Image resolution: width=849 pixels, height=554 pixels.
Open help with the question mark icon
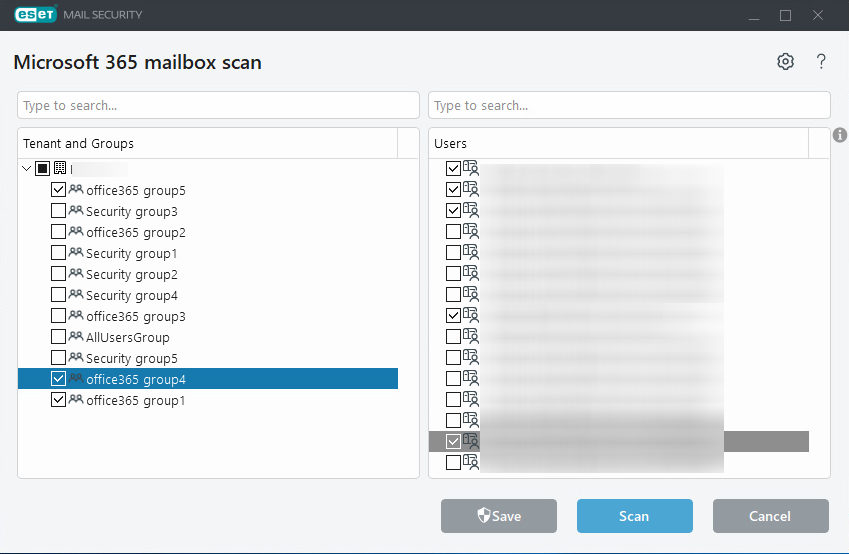pyautogui.click(x=821, y=62)
